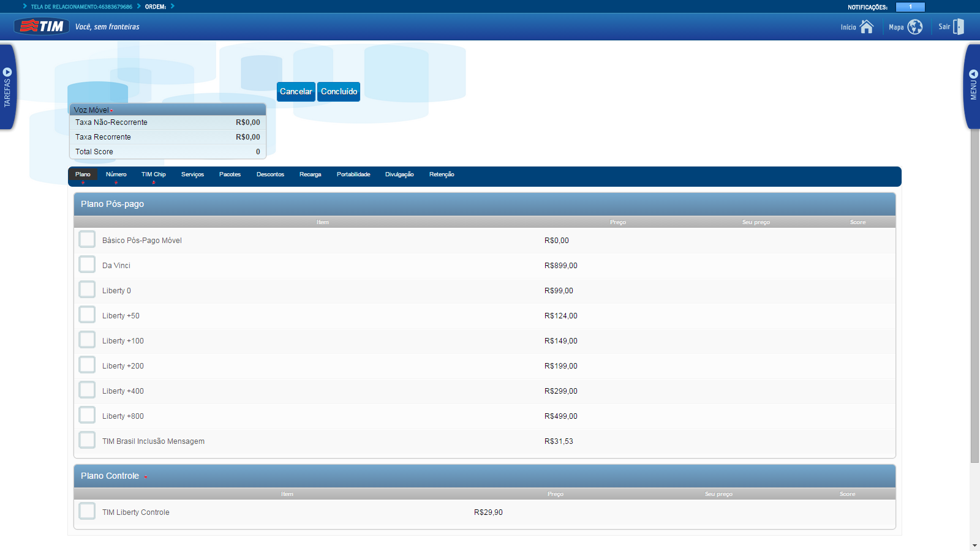Click the Cancelar button
Image resolution: width=980 pixels, height=551 pixels.
pos(296,92)
